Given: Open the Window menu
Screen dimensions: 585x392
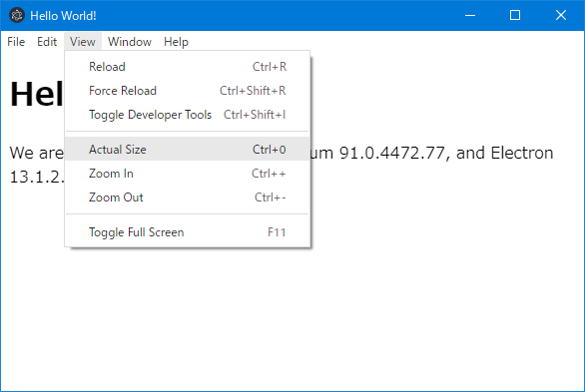Looking at the screenshot, I should (x=130, y=42).
